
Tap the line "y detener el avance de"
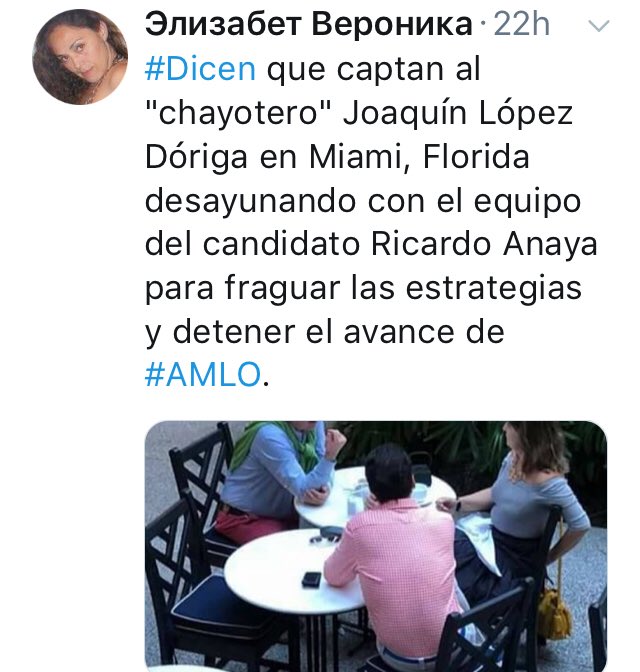point(325,333)
